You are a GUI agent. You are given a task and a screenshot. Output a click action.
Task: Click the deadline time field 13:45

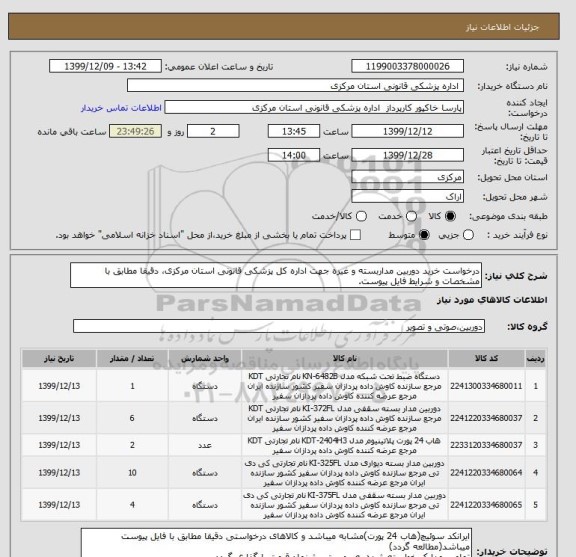point(294,132)
